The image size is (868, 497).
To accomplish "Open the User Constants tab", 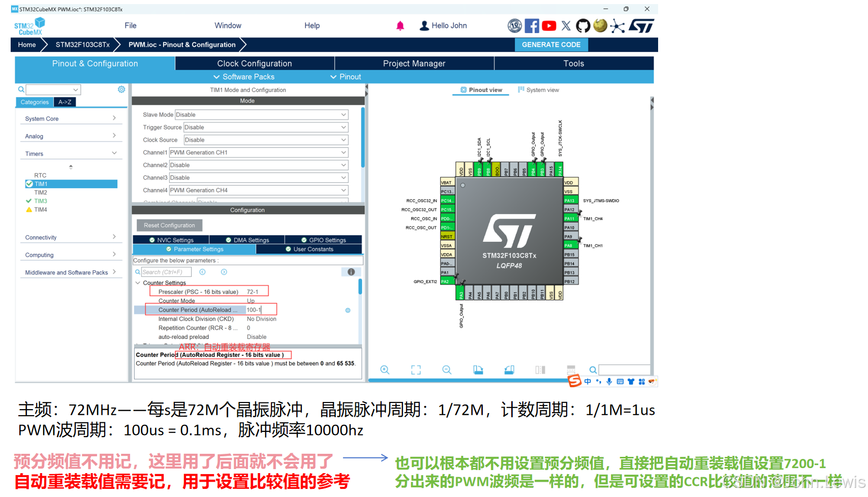I will [309, 249].
